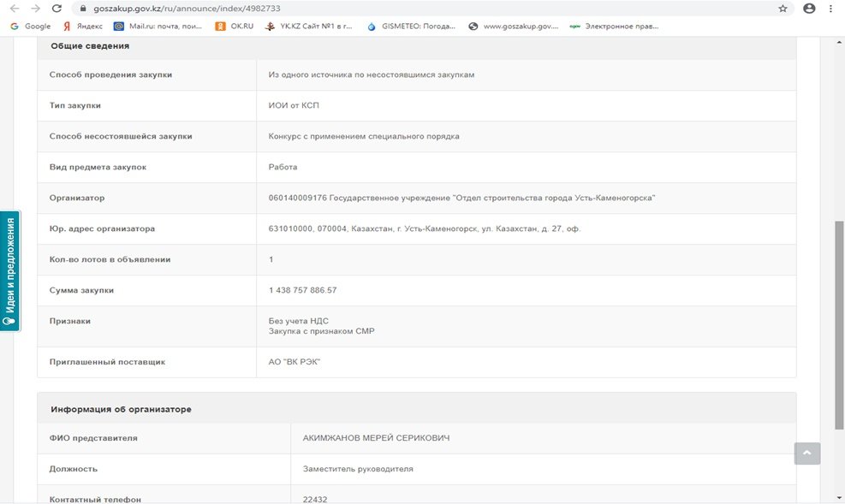Image resolution: width=845 pixels, height=504 pixels.
Task: Click the site padlock security icon
Action: (x=83, y=9)
